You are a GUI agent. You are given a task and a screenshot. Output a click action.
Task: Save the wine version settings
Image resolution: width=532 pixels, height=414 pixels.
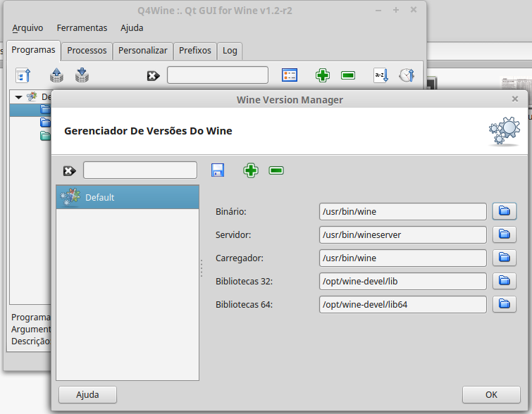click(x=218, y=170)
